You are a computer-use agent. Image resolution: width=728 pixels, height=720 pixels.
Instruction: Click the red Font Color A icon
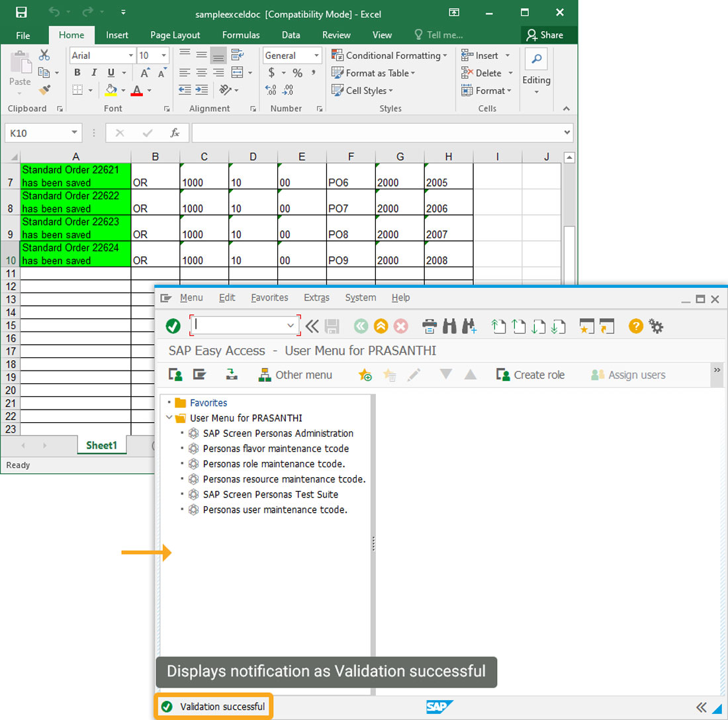[x=136, y=90]
